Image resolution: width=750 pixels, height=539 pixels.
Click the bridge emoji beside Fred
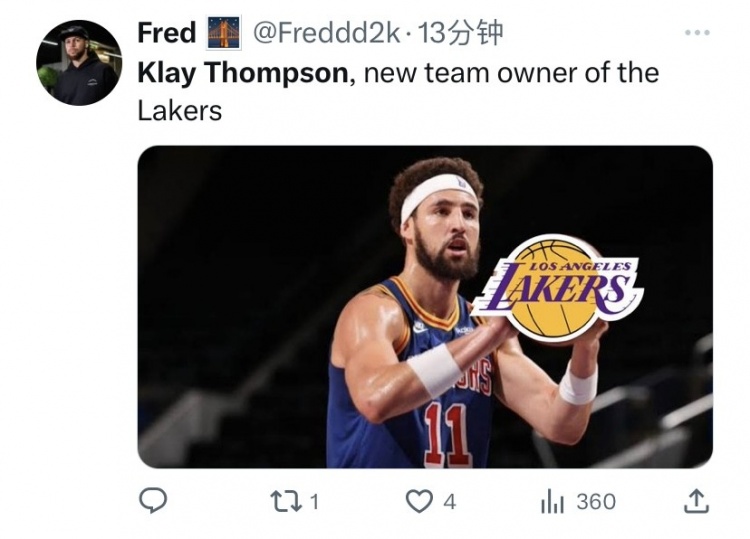pos(224,34)
